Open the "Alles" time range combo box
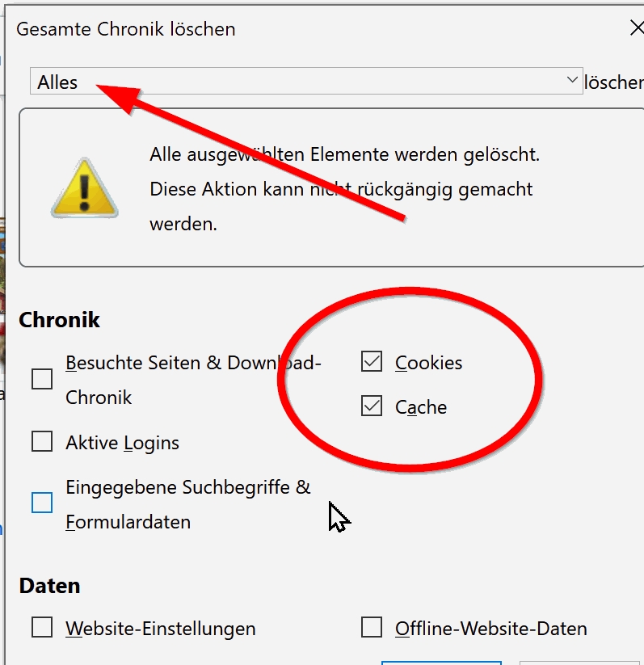The image size is (644, 665). point(305,82)
